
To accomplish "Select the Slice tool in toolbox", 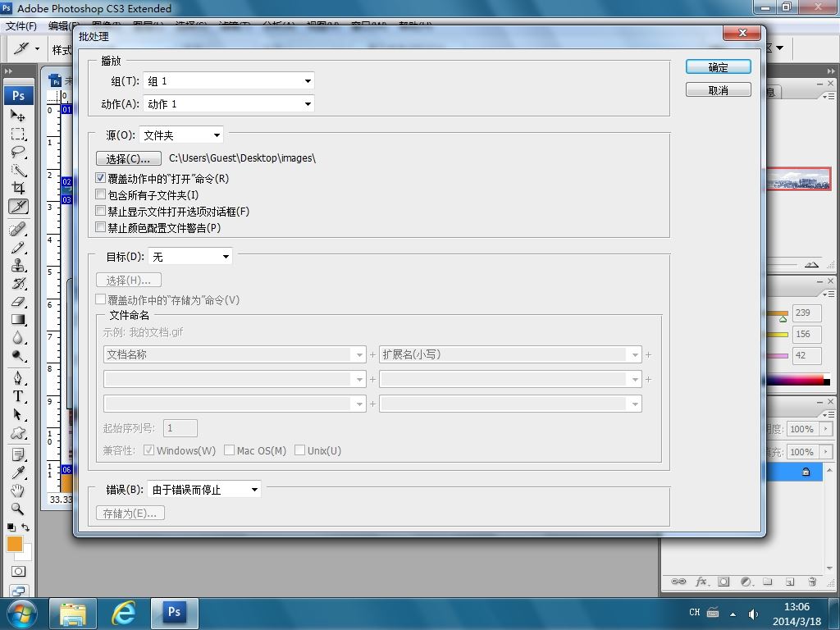I will tap(18, 206).
